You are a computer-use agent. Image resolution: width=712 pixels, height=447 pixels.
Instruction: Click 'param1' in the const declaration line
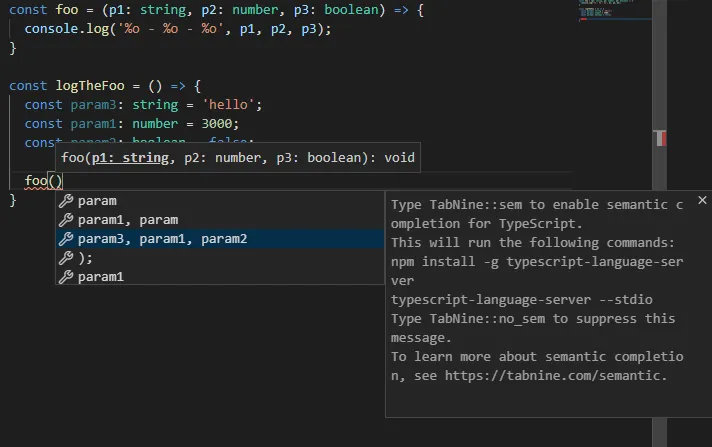[x=94, y=124]
